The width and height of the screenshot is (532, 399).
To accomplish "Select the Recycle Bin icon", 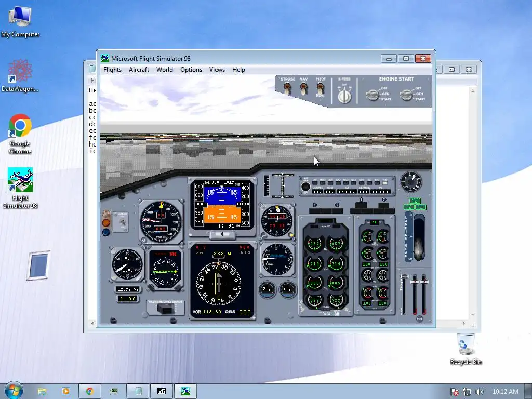I will [465, 349].
